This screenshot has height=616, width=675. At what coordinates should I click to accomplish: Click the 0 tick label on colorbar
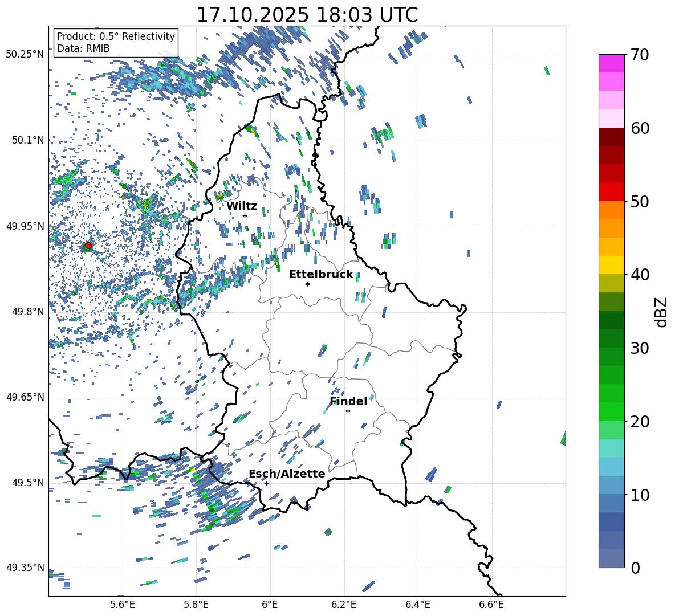click(635, 568)
